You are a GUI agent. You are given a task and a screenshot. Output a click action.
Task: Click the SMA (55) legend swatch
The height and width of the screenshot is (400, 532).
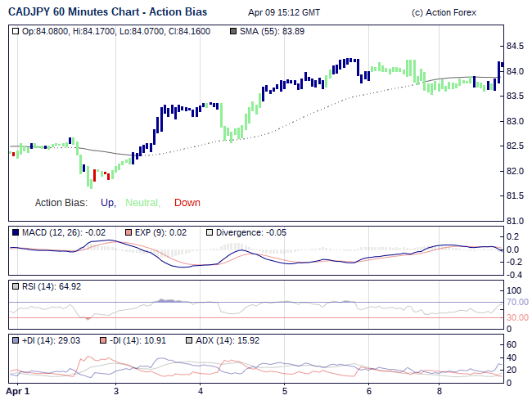(233, 32)
